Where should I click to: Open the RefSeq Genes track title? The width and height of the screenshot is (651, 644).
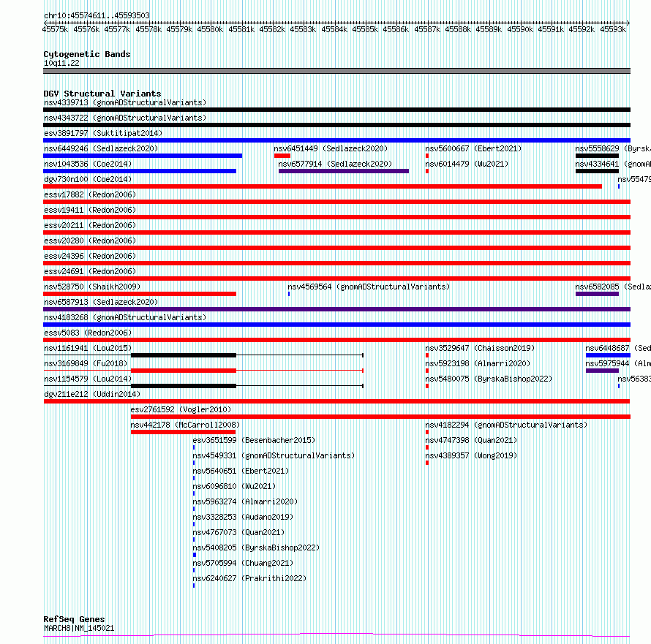(x=74, y=619)
